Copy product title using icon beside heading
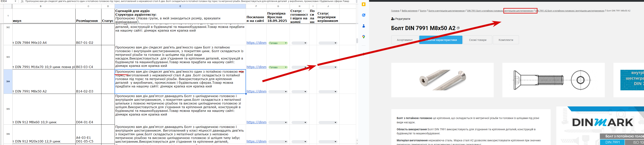Viewport: 644px width, 145px height. click(x=458, y=28)
